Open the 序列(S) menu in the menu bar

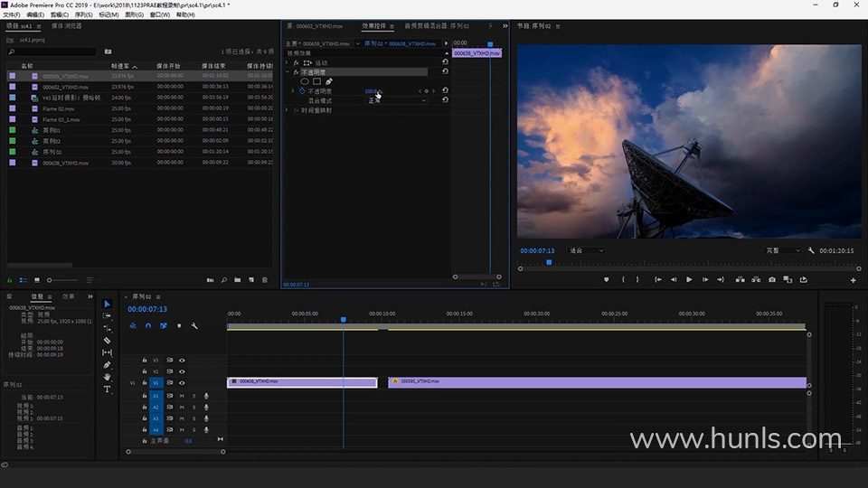point(83,14)
